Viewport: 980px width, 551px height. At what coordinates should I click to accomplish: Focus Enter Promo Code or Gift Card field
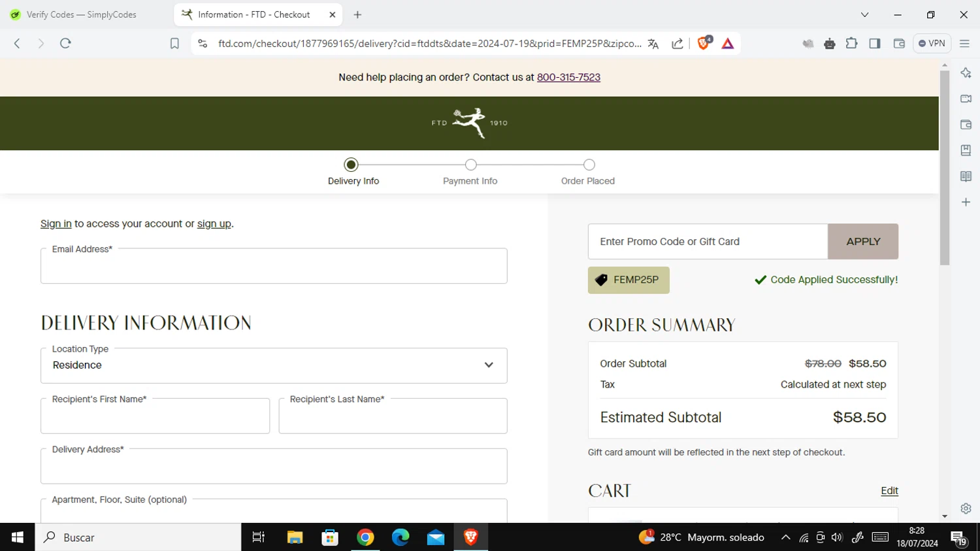pos(708,241)
